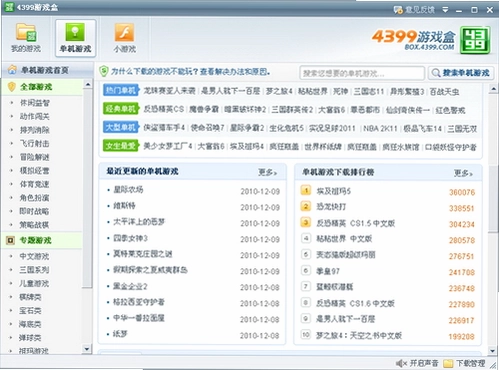Open the 小游戏 flash icon

click(124, 33)
